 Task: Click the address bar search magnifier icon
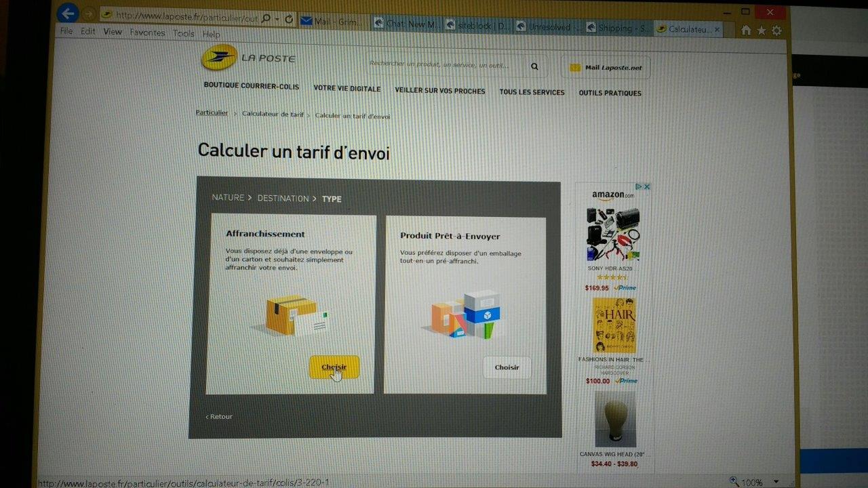(x=266, y=19)
